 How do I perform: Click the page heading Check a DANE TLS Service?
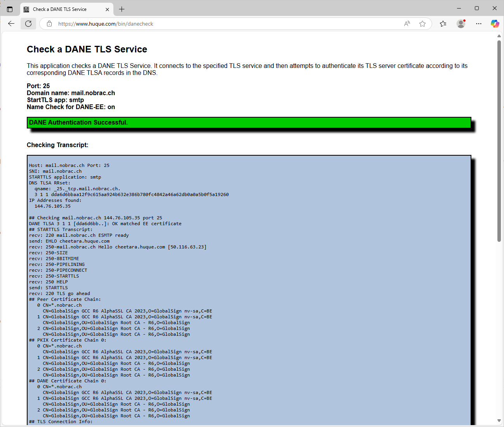pyautogui.click(x=87, y=49)
